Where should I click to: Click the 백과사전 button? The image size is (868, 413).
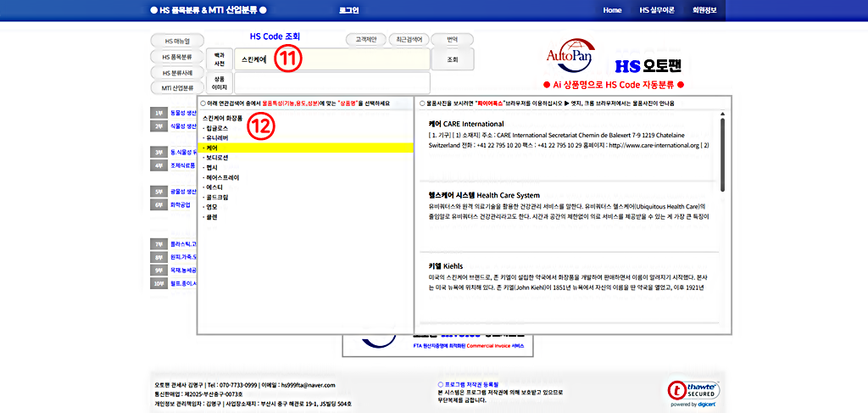[x=220, y=59]
